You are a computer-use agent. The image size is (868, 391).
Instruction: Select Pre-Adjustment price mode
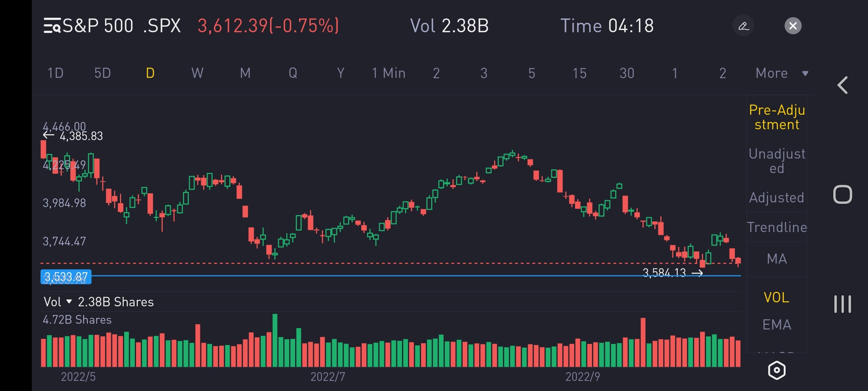777,117
